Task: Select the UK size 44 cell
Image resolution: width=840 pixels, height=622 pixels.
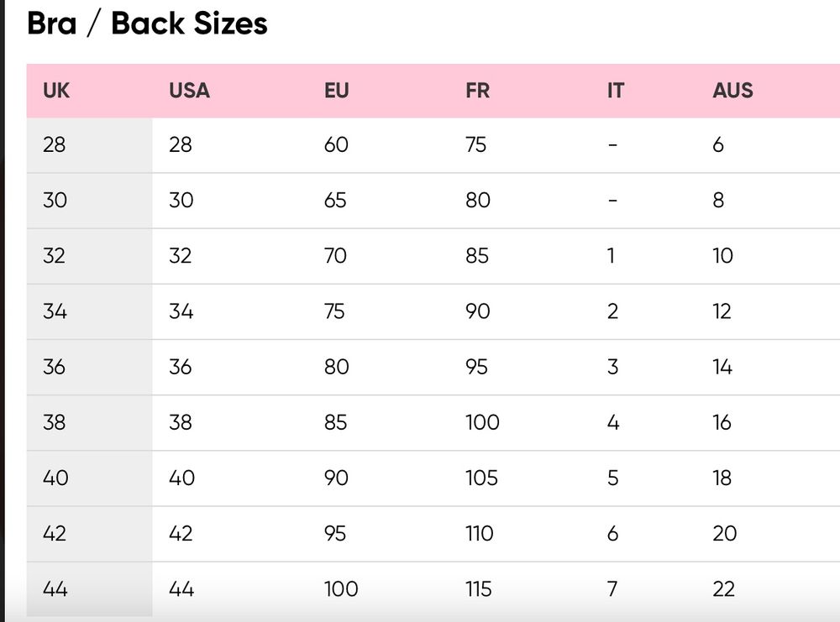Action: point(55,589)
